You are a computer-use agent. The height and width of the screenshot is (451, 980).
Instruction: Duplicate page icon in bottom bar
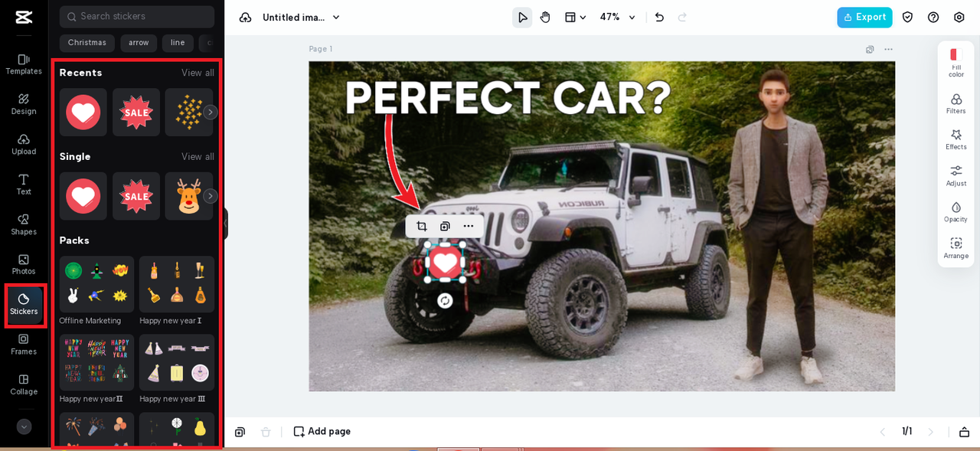pos(240,432)
